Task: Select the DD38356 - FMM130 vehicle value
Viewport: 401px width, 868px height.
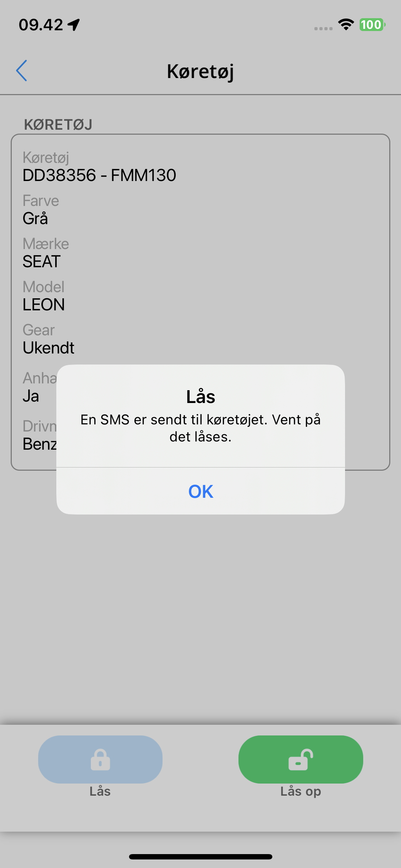Action: click(99, 175)
